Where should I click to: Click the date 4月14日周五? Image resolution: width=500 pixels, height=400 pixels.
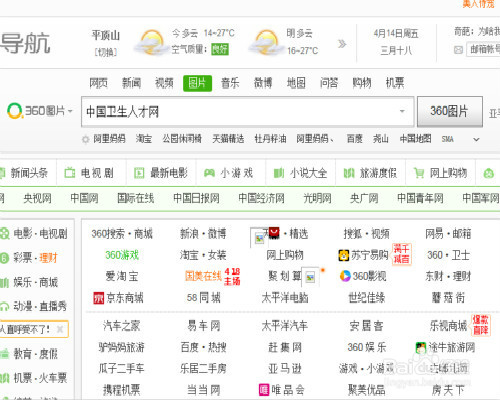[396, 33]
